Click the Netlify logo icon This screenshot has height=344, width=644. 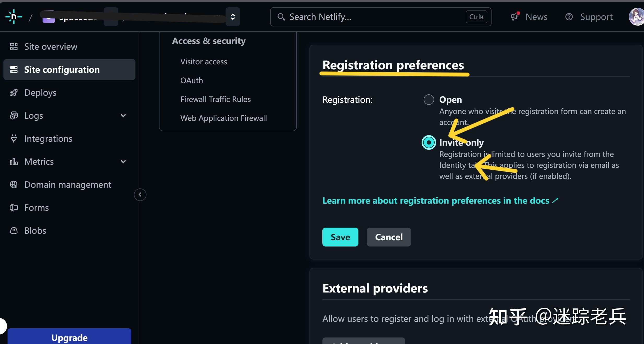coord(14,17)
